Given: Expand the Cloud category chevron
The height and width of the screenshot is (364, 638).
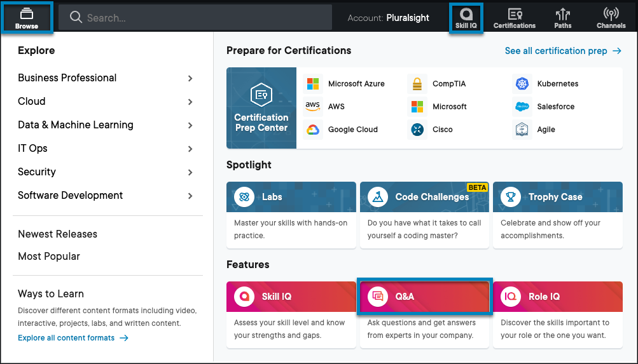Looking at the screenshot, I should (x=190, y=102).
